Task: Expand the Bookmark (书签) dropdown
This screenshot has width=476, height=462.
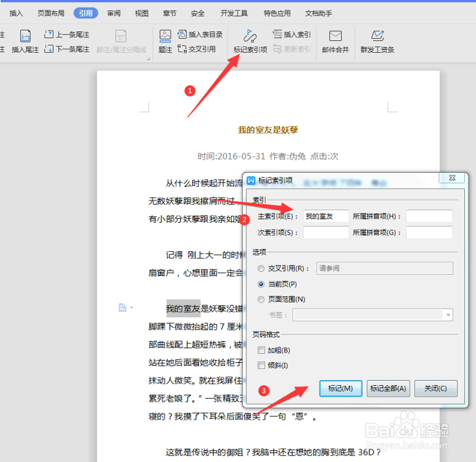Action: coord(448,315)
